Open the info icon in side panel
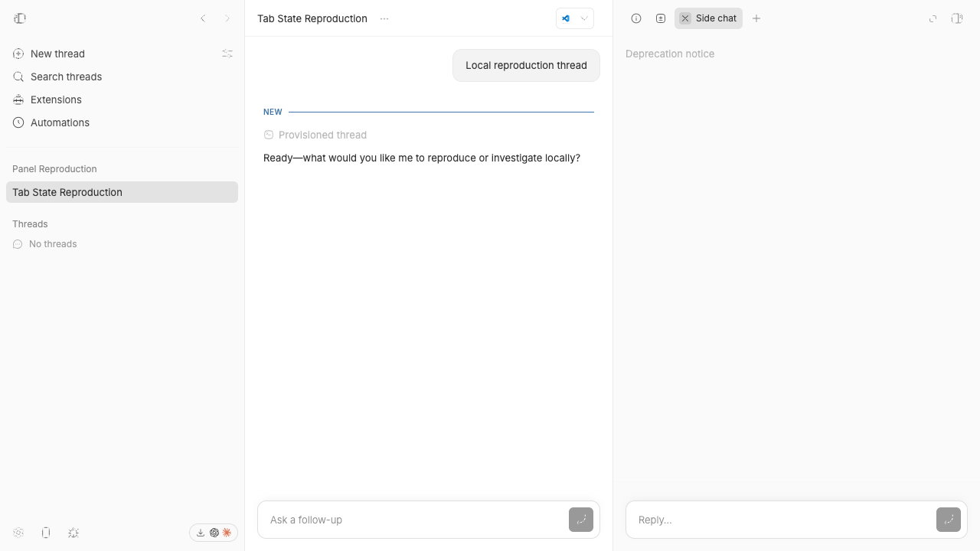Image resolution: width=980 pixels, height=551 pixels. pyautogui.click(x=636, y=18)
